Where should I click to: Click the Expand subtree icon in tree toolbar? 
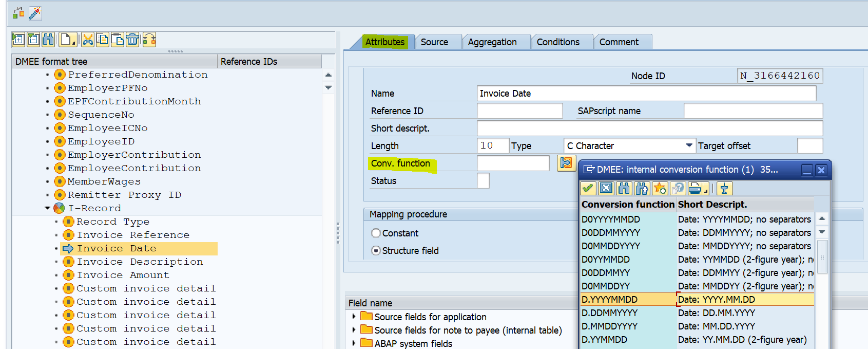(x=18, y=40)
